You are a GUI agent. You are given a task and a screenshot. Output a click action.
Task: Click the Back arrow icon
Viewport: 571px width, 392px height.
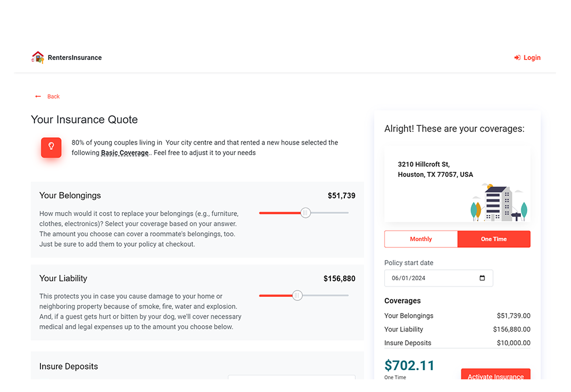[x=38, y=97]
